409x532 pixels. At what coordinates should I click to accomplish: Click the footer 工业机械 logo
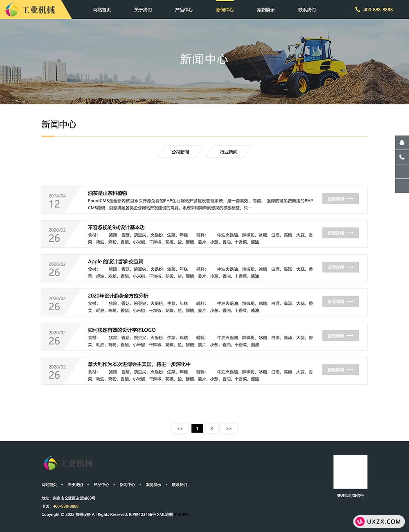[68, 463]
